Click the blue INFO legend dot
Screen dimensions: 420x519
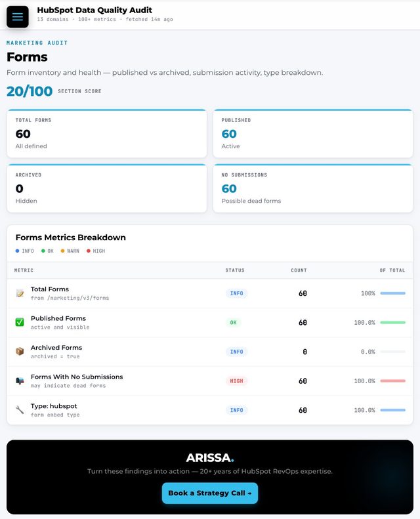pos(17,251)
